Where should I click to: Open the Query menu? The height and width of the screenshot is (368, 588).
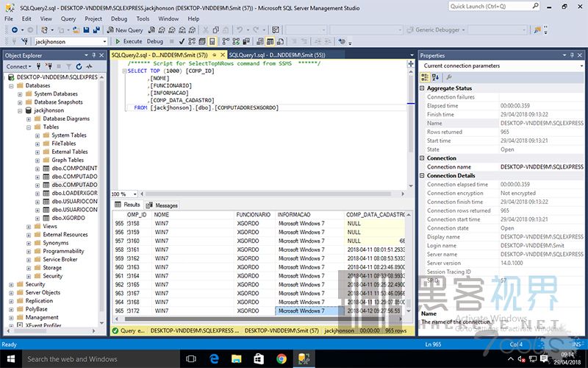[68, 18]
